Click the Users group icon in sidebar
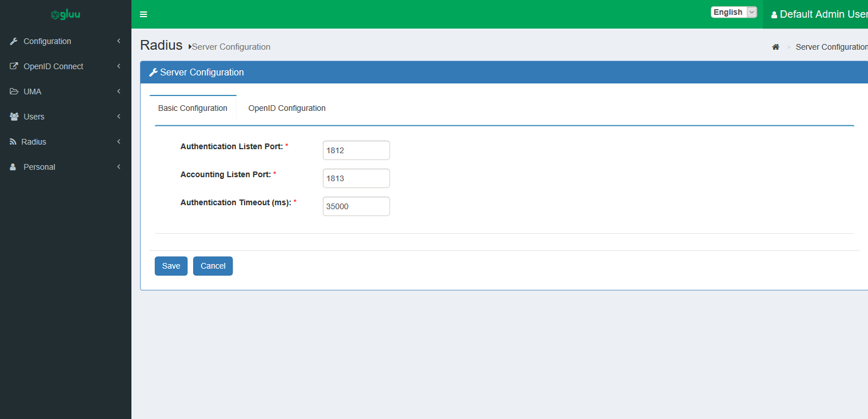The height and width of the screenshot is (419, 868). 13,116
